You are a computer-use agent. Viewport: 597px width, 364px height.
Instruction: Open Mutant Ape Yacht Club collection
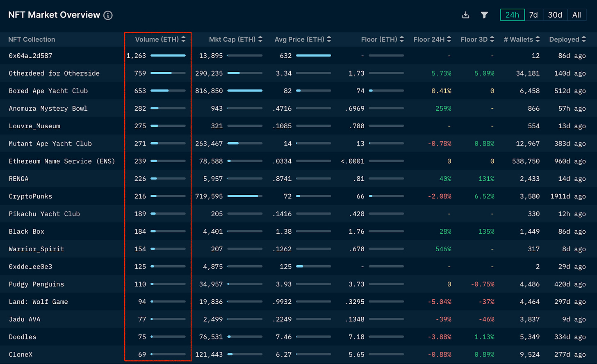tap(50, 144)
